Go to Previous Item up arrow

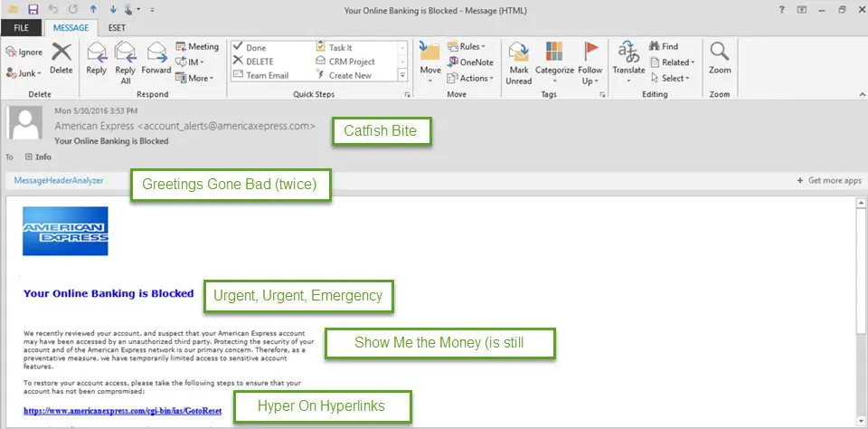93,9
